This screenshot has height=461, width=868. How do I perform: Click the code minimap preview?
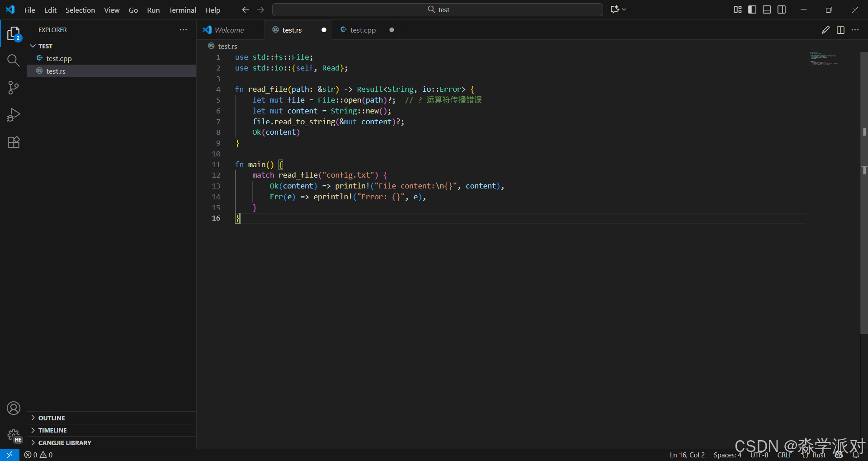click(823, 59)
